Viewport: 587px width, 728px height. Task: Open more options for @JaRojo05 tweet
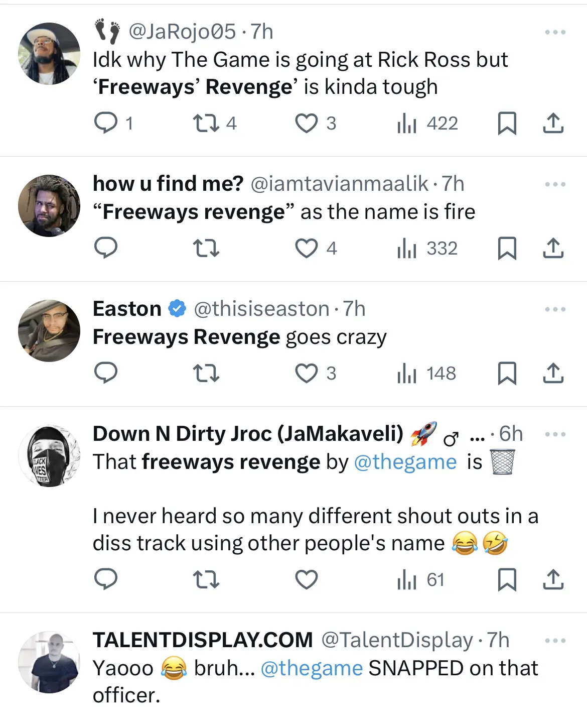(x=555, y=32)
